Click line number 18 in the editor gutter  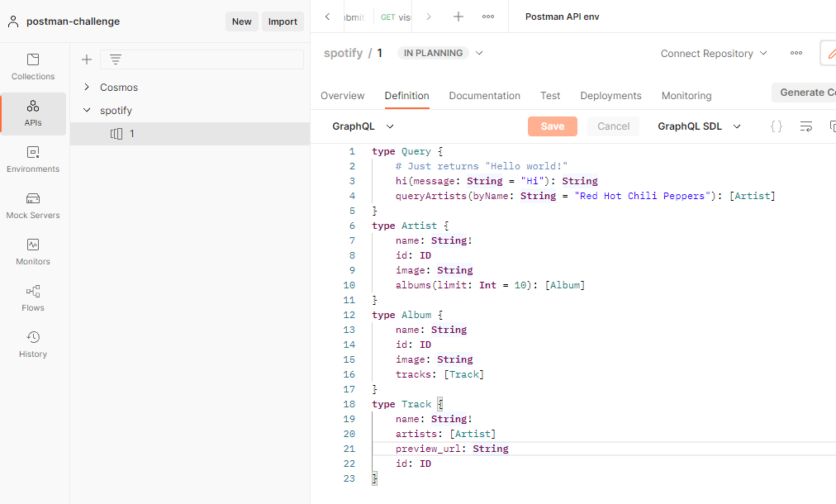point(349,404)
